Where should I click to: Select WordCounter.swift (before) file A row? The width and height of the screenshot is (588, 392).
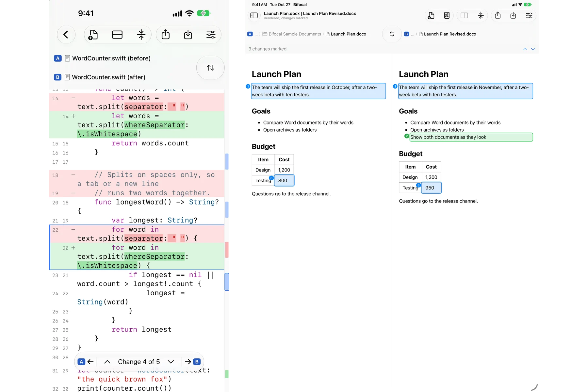click(102, 58)
